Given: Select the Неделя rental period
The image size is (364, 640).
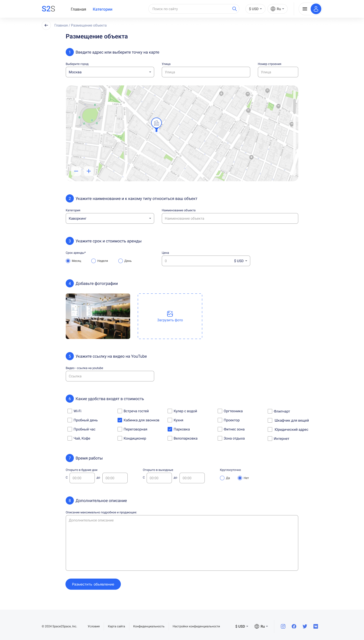Looking at the screenshot, I should pyautogui.click(x=94, y=261).
